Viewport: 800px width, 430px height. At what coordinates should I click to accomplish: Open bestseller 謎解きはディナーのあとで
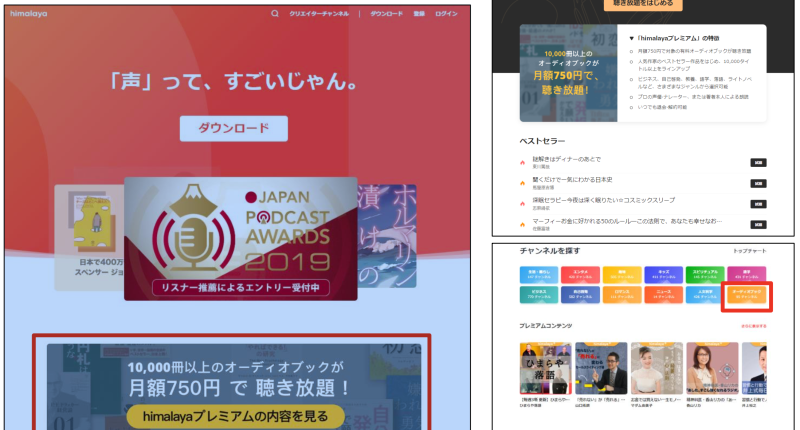pyautogui.click(x=566, y=159)
